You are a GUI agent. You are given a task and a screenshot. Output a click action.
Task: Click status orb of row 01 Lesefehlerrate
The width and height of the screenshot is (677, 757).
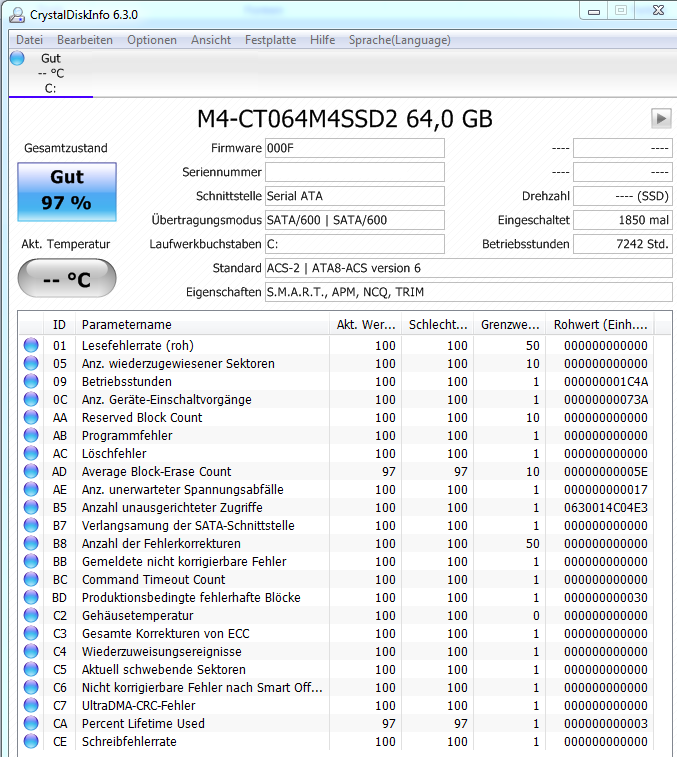tap(31, 345)
